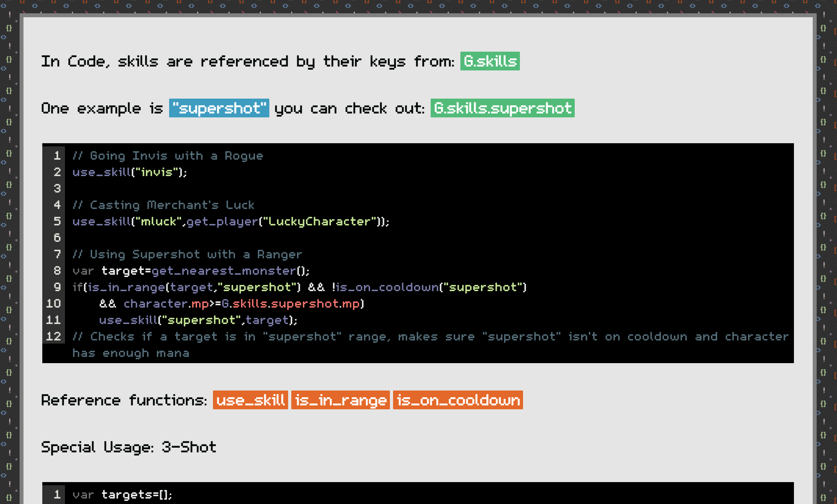This screenshot has height=504, width=837.
Task: Open the G.skills green reference tag
Action: 490,61
